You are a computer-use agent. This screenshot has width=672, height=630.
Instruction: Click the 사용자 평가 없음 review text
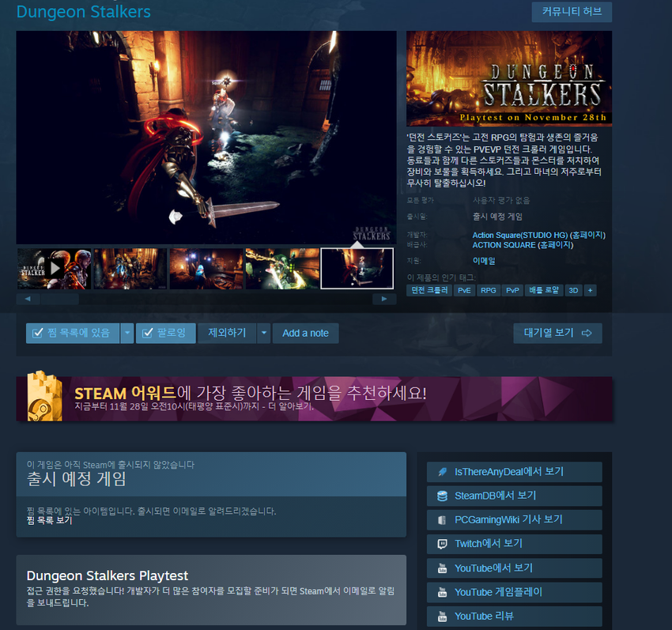pos(501,201)
